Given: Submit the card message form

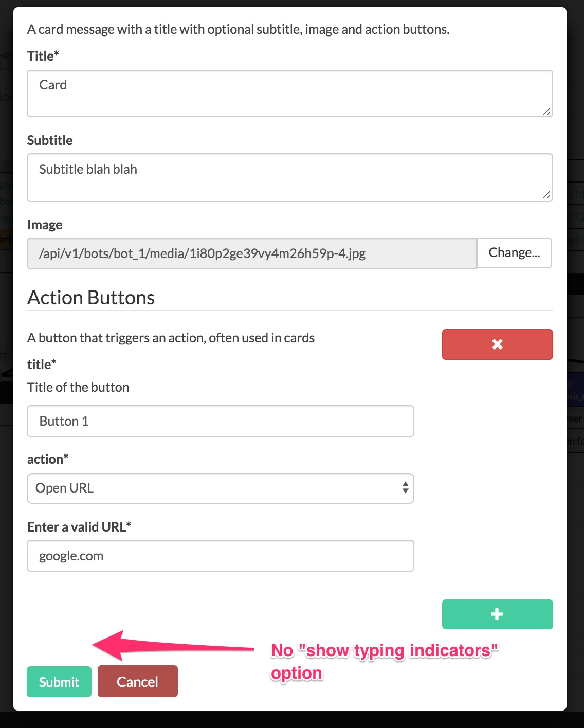Looking at the screenshot, I should coord(59,681).
